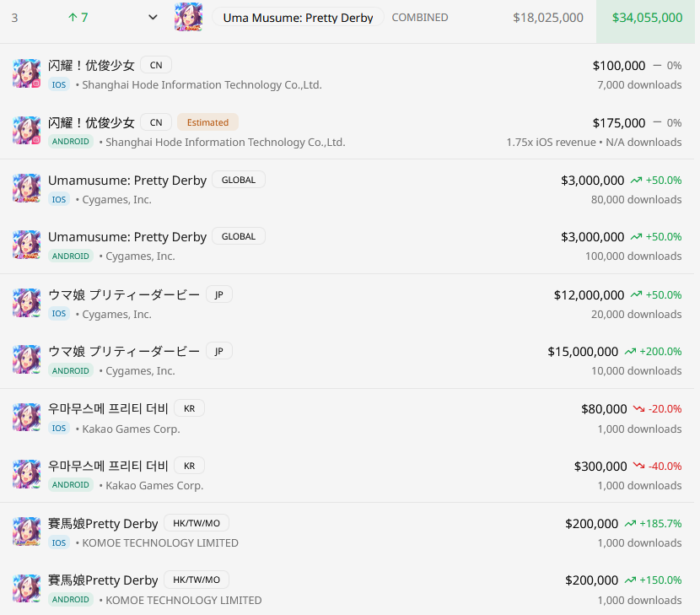Click 1.75x iOS revenue note
The width and height of the screenshot is (700, 615).
pos(551,143)
